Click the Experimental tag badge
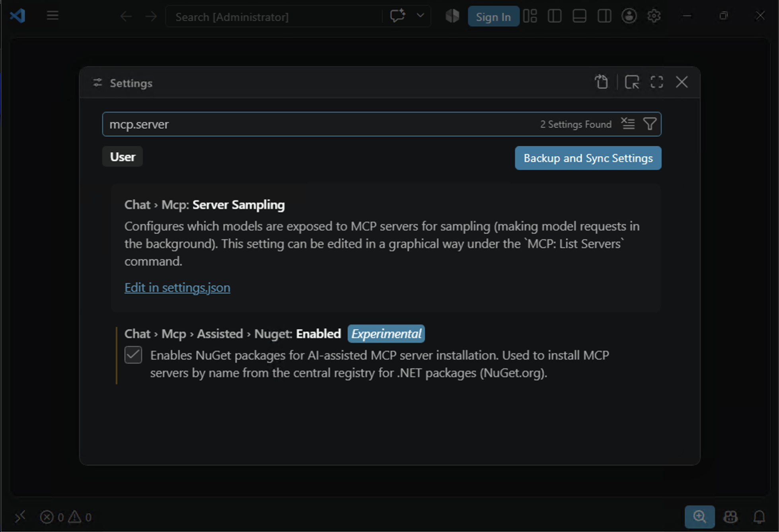Image resolution: width=779 pixels, height=532 pixels. pos(386,334)
